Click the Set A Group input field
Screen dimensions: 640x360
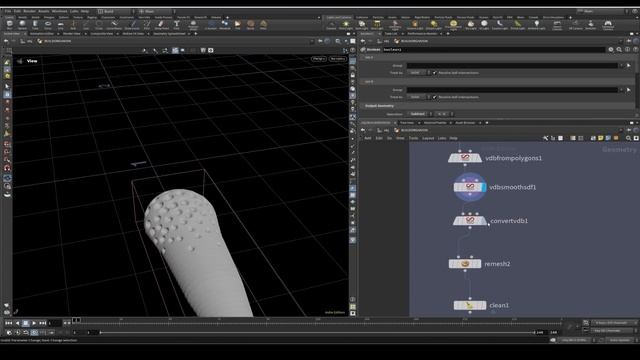[512, 65]
